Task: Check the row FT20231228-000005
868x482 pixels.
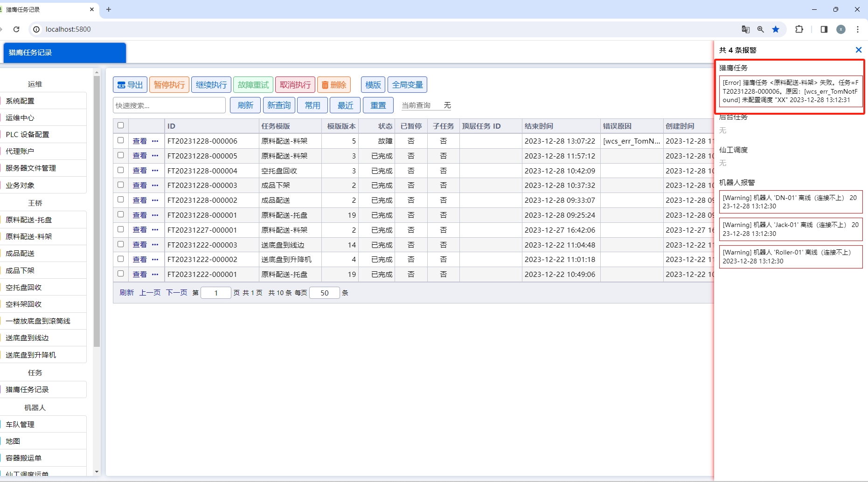Action: click(x=121, y=155)
